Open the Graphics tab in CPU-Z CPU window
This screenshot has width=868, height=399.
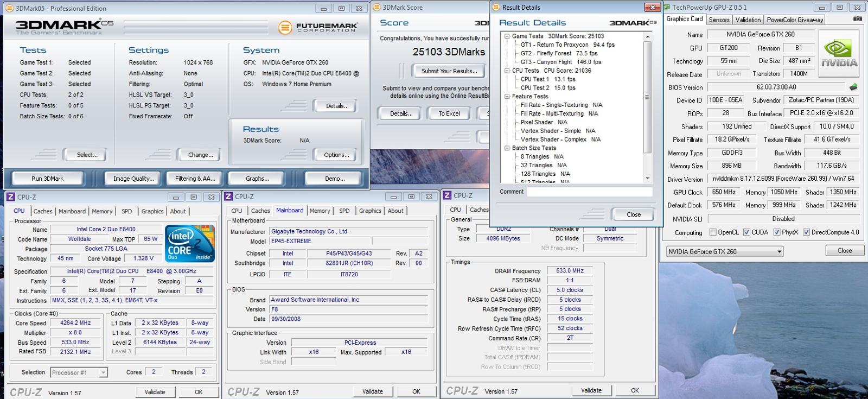pos(152,212)
